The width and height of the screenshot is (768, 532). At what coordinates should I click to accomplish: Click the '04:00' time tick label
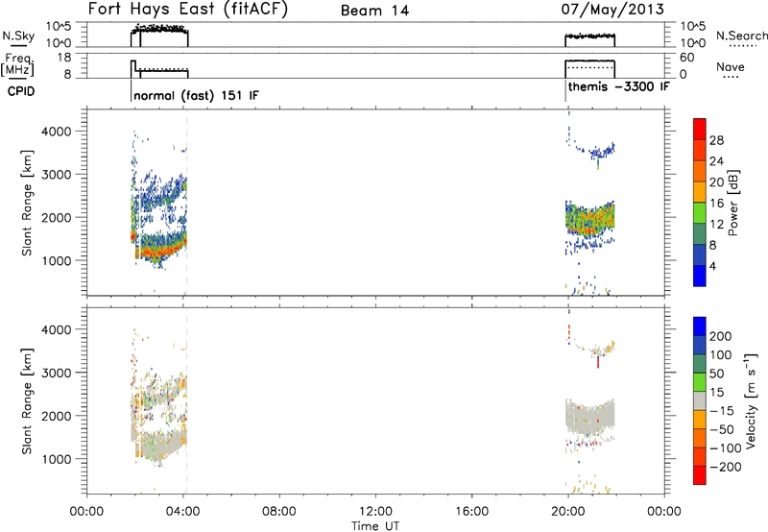coord(182,512)
